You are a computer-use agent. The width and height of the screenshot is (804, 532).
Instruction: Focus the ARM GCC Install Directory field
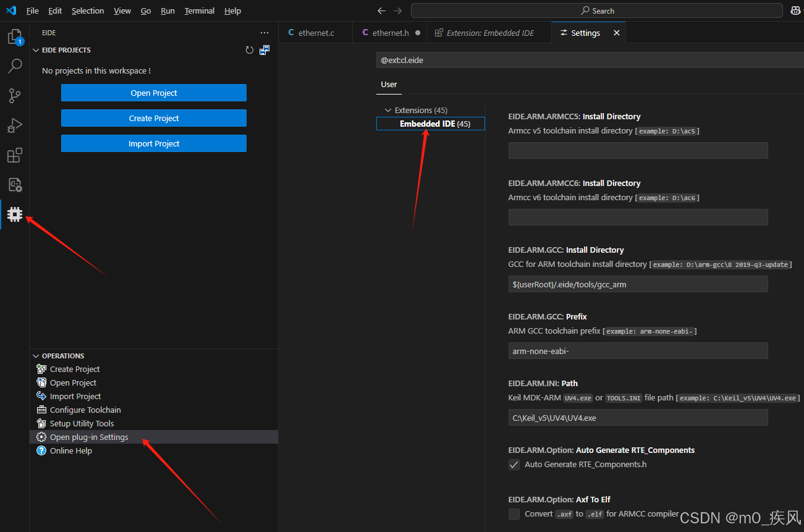click(638, 284)
